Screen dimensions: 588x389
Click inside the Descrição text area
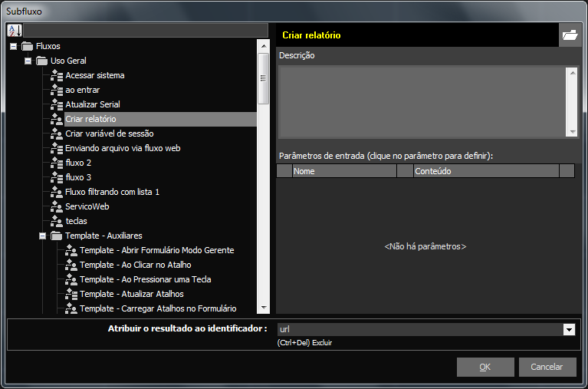pyautogui.click(x=421, y=101)
